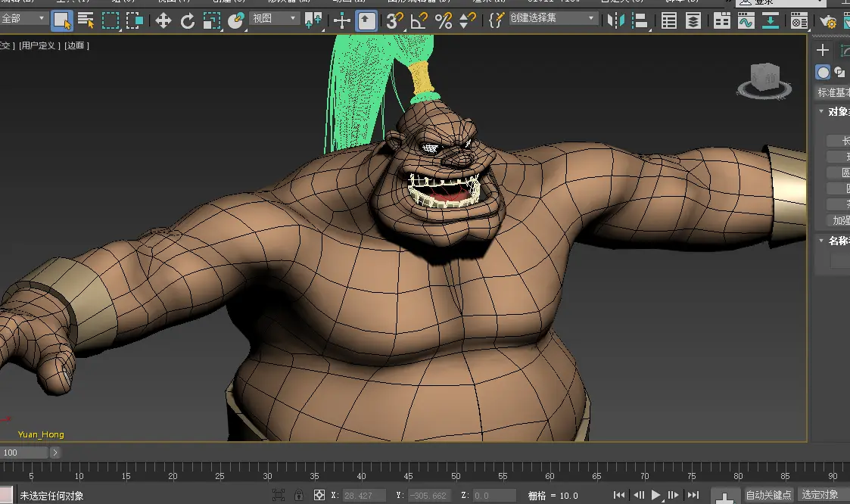Toggle Angle Snap
Image resolution: width=850 pixels, height=504 pixels.
coord(419,20)
